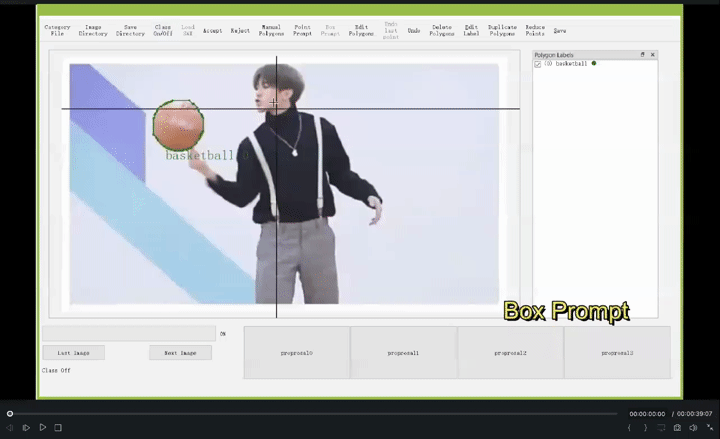Open Category File from the toolbar
This screenshot has height=439, width=720.
pos(57,30)
